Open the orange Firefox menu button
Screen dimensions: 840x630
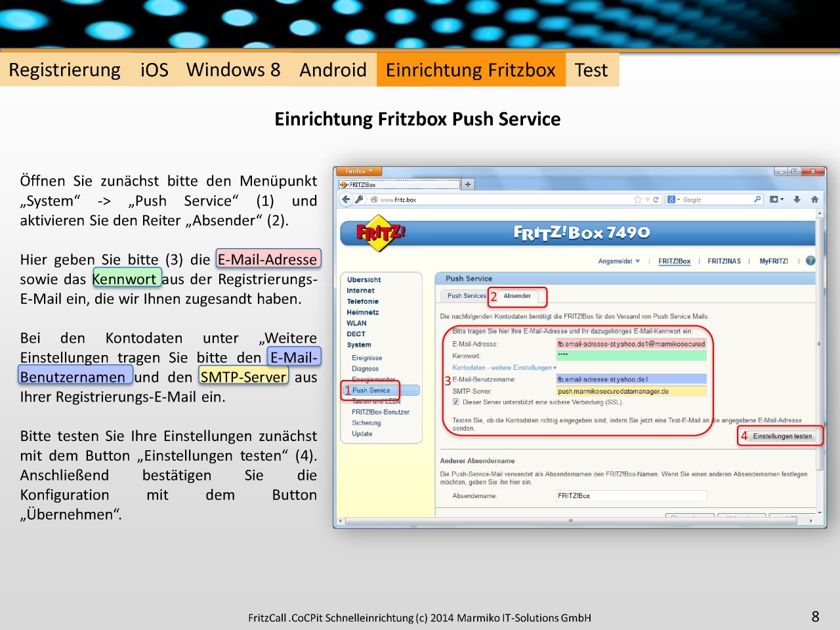[x=358, y=171]
